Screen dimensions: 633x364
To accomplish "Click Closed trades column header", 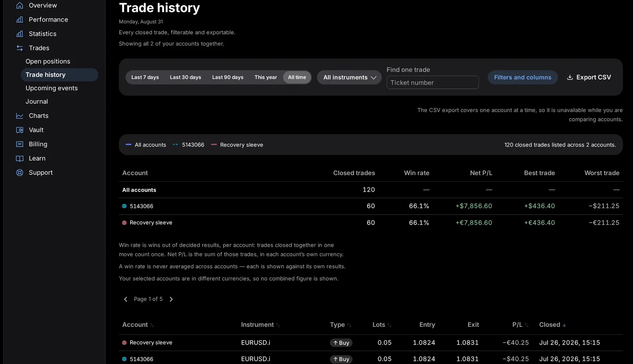I will pyautogui.click(x=354, y=173).
